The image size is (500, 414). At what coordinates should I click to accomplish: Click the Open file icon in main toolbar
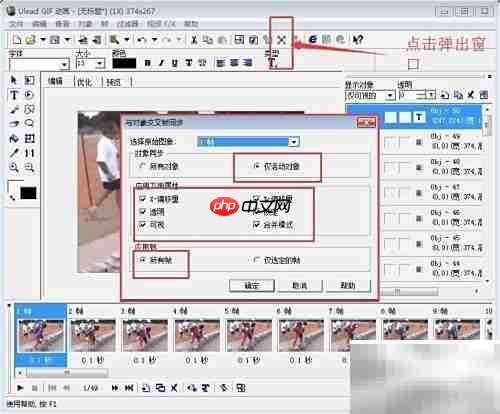click(x=30, y=40)
